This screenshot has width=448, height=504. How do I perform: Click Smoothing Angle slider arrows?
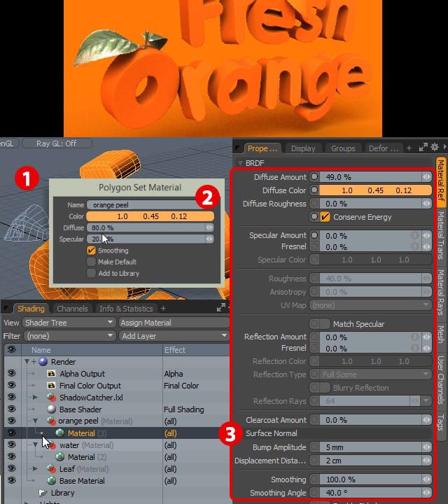[x=427, y=492]
